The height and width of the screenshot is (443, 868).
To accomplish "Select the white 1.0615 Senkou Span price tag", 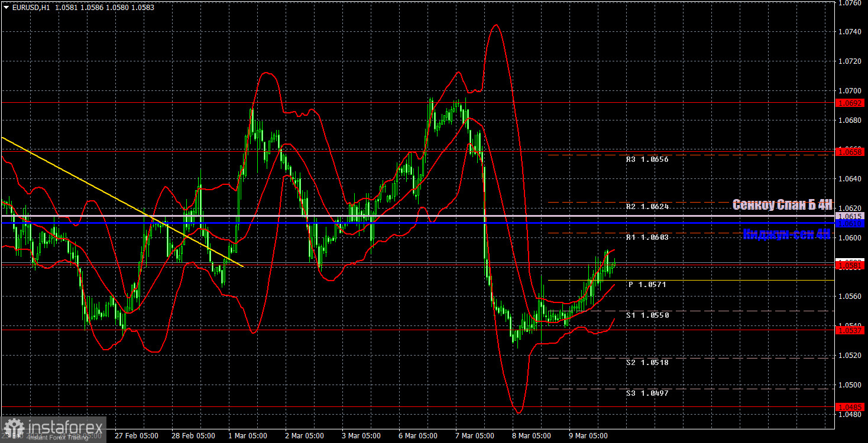I will click(851, 216).
